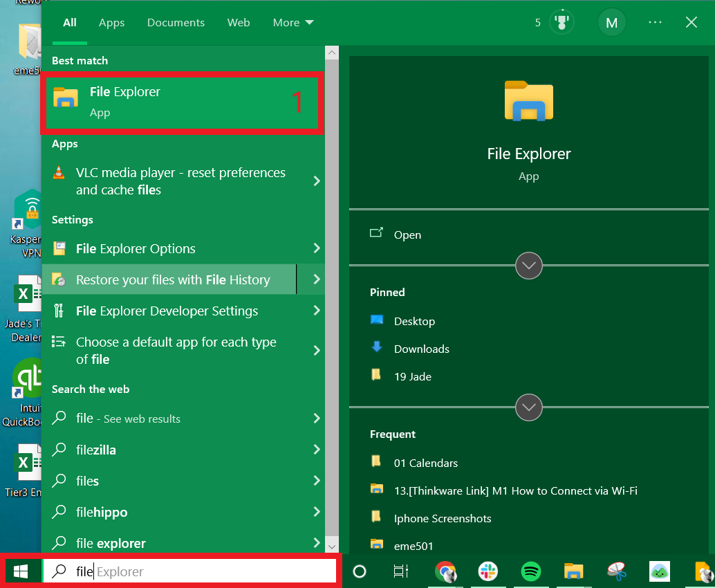Open Restore your files with File History

(169, 279)
